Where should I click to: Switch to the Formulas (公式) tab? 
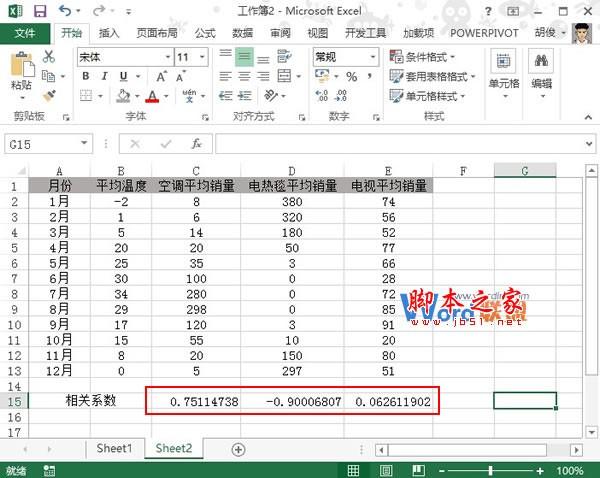click(205, 33)
